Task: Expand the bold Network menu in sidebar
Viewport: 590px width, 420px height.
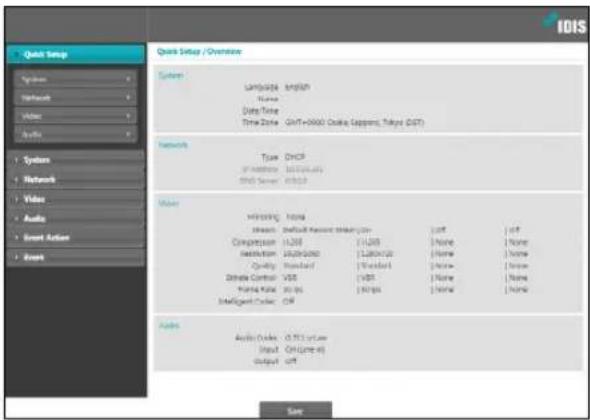Action: [76, 180]
